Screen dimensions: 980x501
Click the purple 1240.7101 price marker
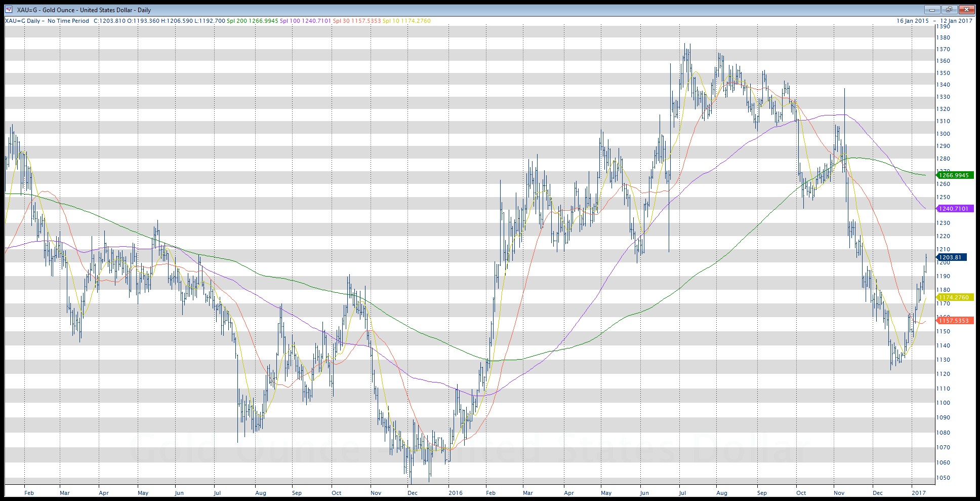click(954, 209)
